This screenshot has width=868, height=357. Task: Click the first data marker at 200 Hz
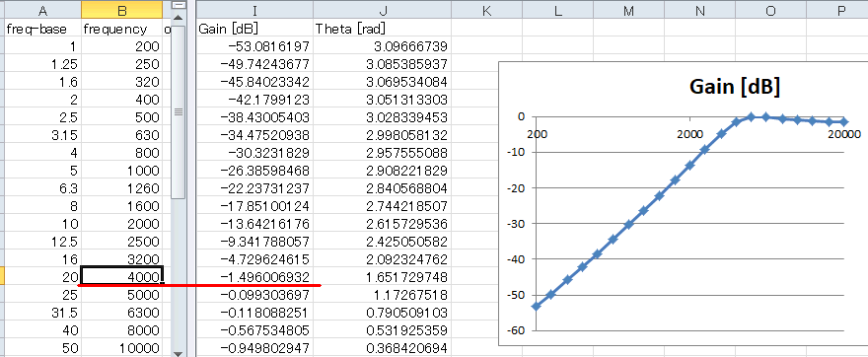point(536,306)
